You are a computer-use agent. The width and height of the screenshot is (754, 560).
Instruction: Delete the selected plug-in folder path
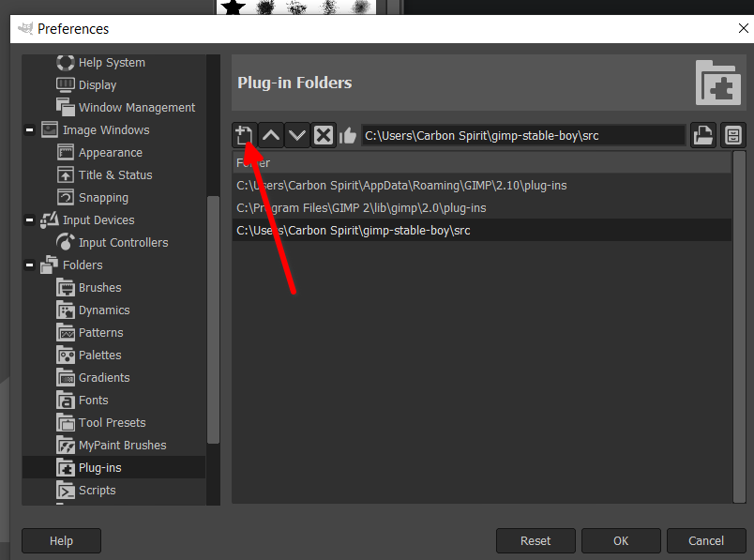(x=323, y=135)
